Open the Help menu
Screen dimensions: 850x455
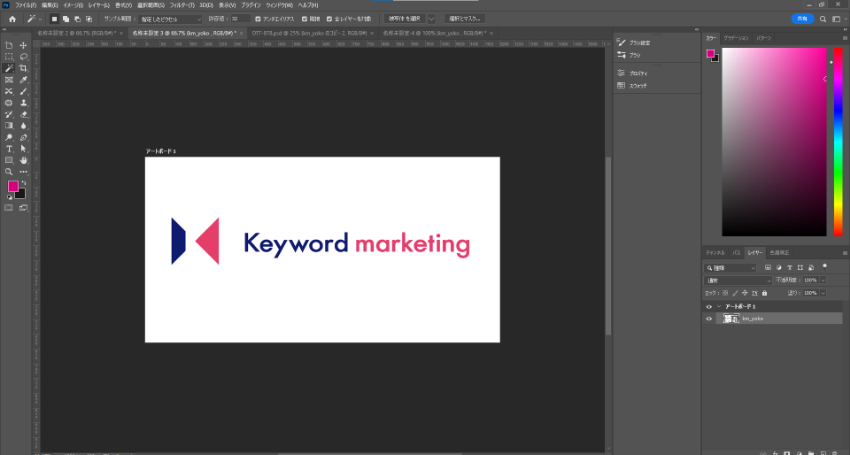coord(308,5)
